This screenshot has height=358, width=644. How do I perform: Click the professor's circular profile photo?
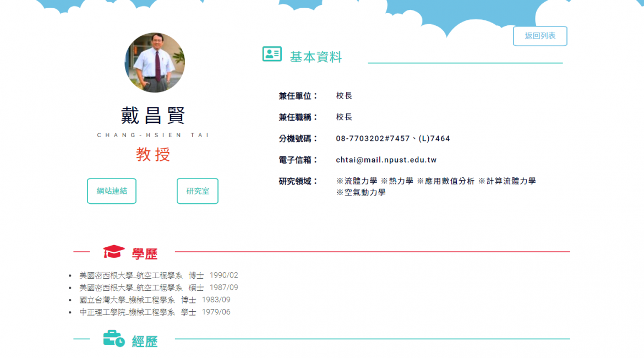(155, 62)
